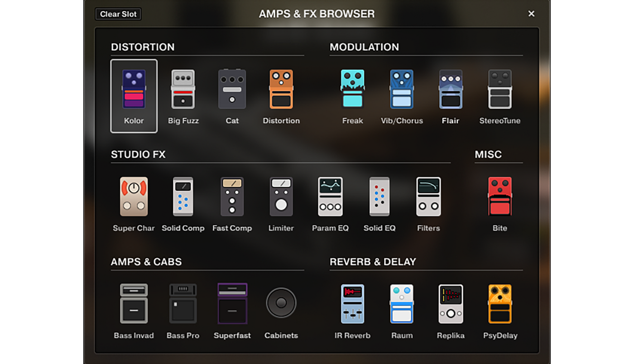The width and height of the screenshot is (634, 364).
Task: Load the Cat distortion pedal
Action: pos(232,96)
